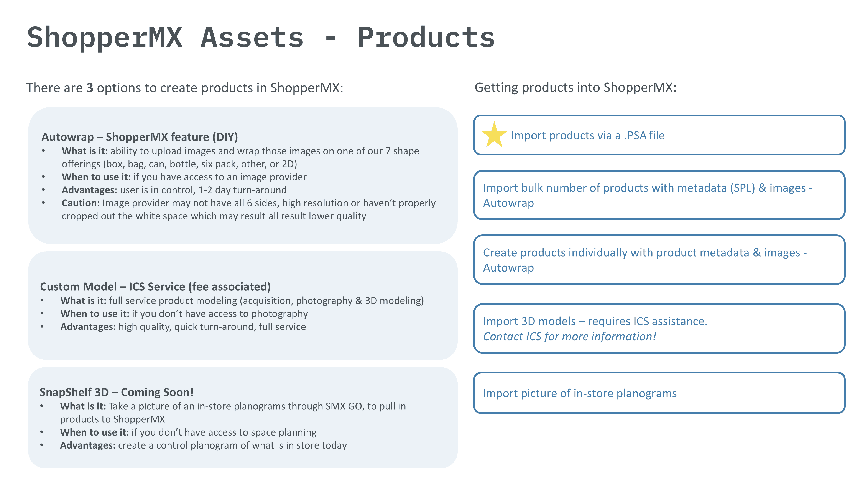Click "Getting products into ShopperMX:" subtitle
Screen dimensions: 868x488
575,88
